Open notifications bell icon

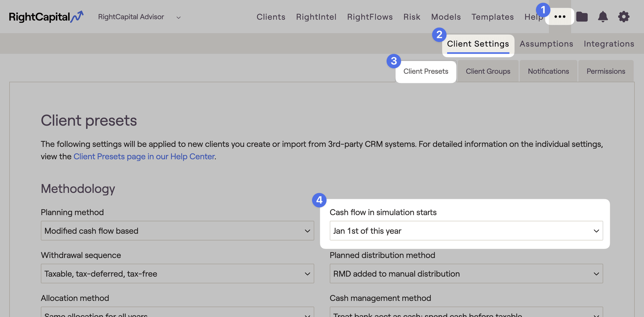coord(603,17)
